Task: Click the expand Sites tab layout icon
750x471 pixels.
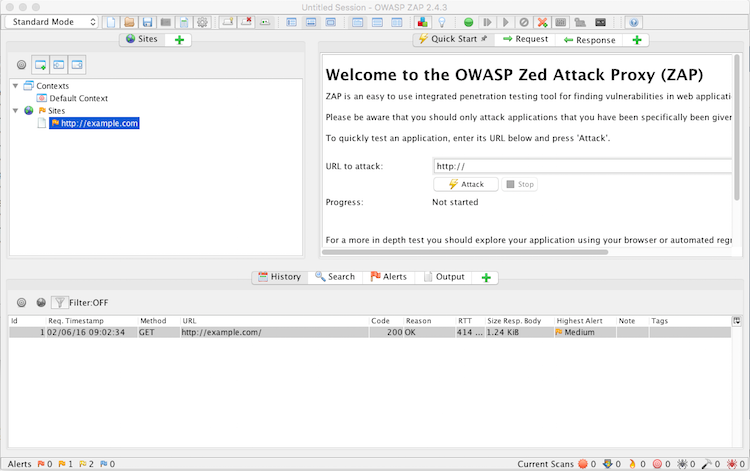Action: (291, 22)
